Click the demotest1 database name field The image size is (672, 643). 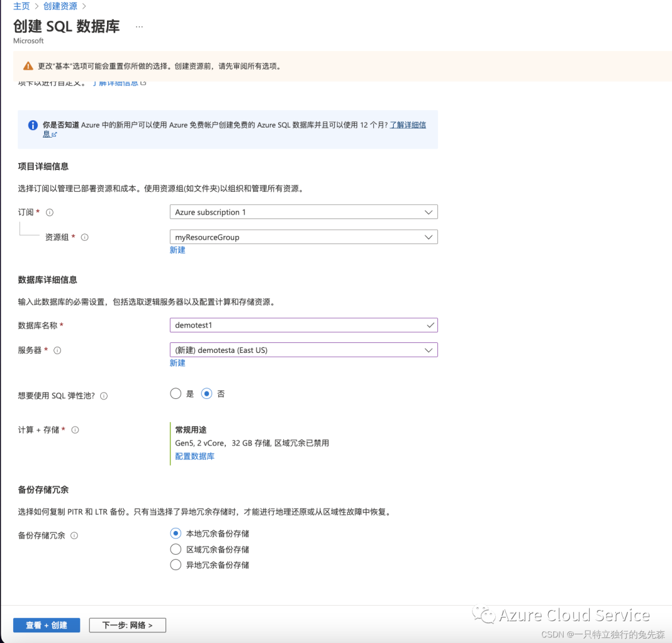pos(304,326)
